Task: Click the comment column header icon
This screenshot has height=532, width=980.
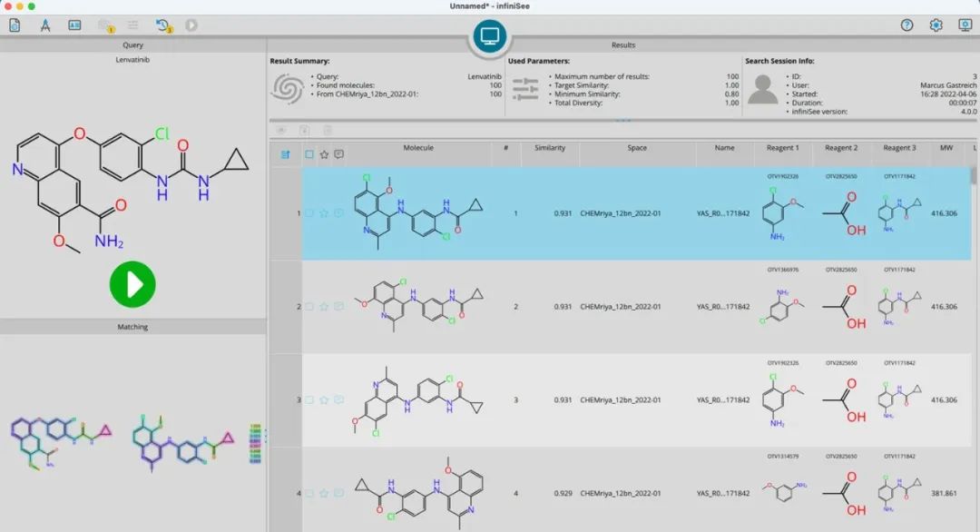Action: click(338, 153)
